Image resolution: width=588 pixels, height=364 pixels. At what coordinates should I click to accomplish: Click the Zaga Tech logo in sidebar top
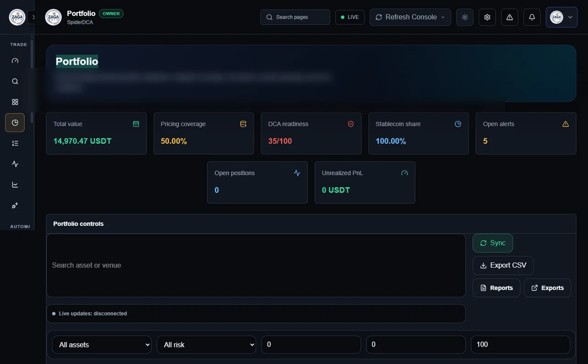click(17, 17)
